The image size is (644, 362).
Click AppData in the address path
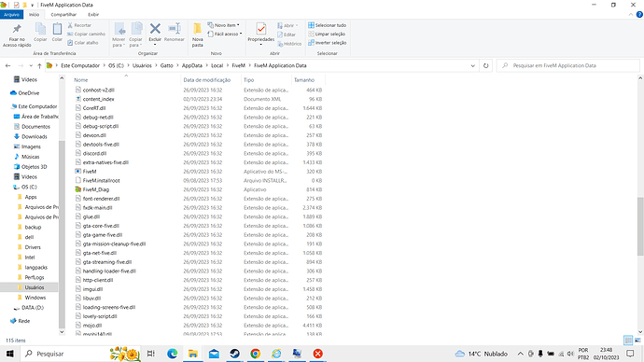[x=192, y=65]
